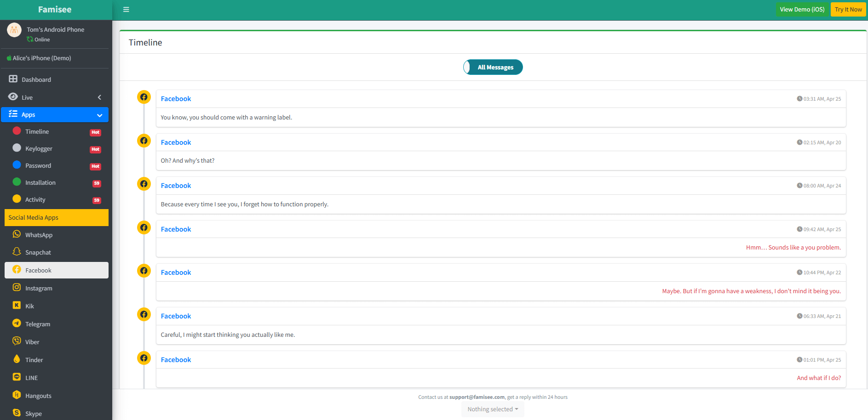The width and height of the screenshot is (868, 420).
Task: Open WhatsApp messages
Action: 56,235
